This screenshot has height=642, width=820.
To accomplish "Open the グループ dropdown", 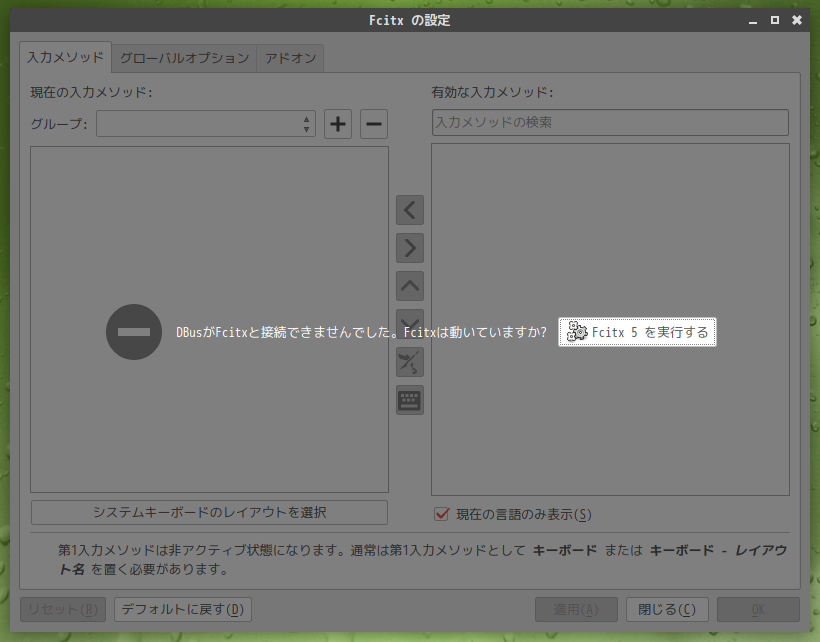I will (x=206, y=124).
